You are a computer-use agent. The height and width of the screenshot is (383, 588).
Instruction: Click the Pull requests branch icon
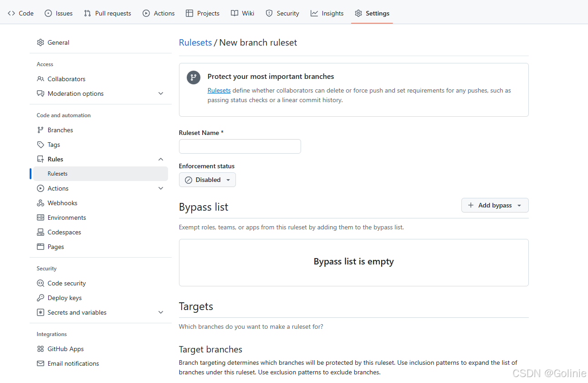coord(87,13)
